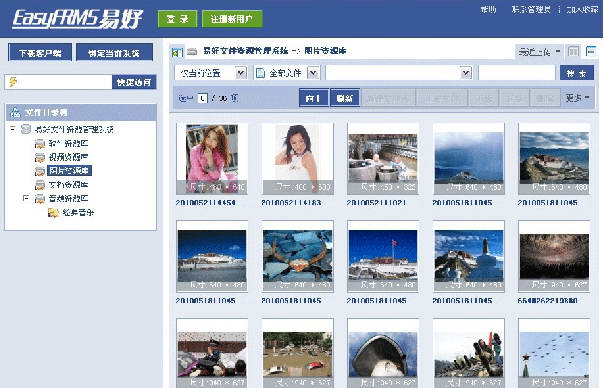Collapse the root file system tree node
Viewport: 604px width, 388px height.
(13, 129)
